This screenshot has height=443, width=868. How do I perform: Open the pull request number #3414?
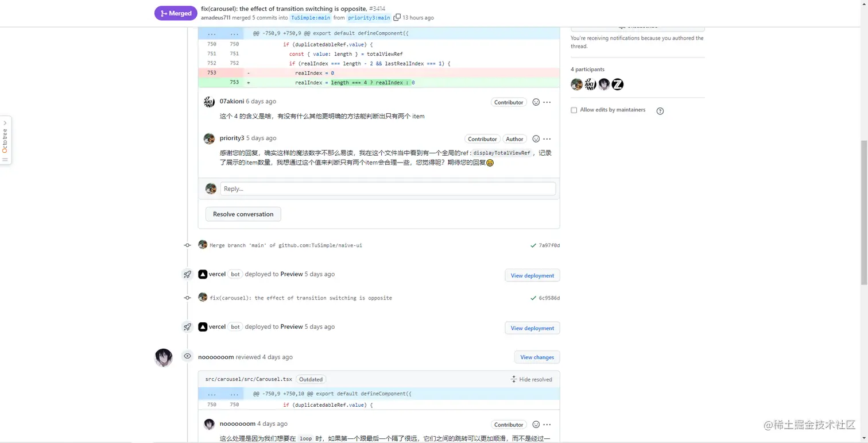(x=377, y=9)
